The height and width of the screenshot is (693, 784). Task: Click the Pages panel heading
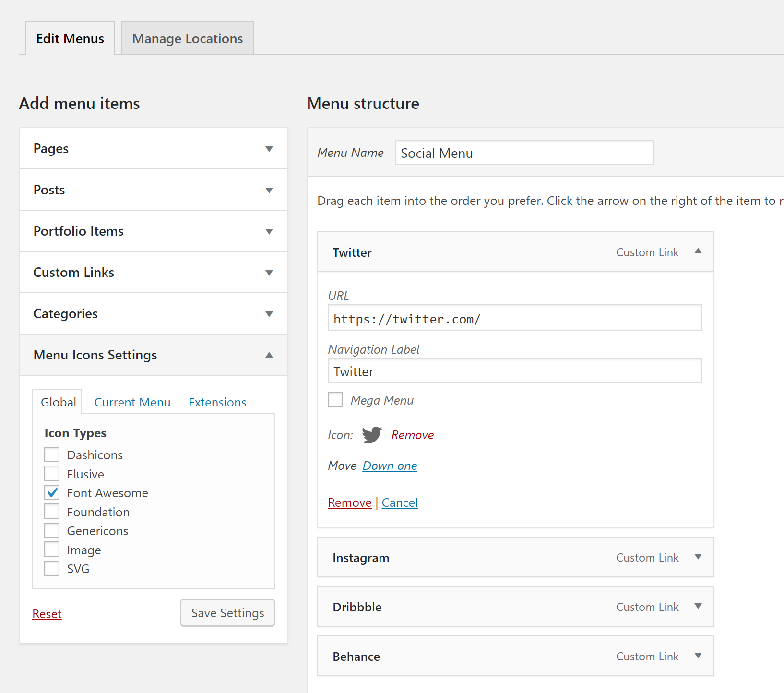pos(51,149)
